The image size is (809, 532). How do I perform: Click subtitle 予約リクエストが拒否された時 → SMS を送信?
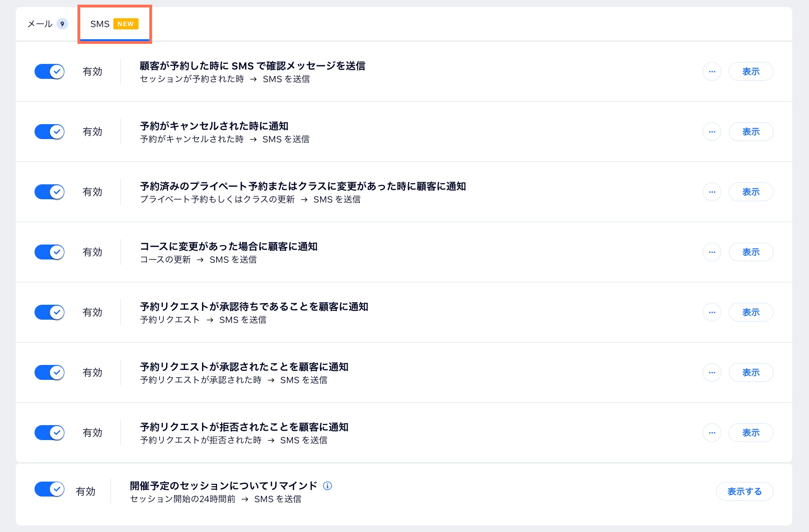[x=234, y=440]
